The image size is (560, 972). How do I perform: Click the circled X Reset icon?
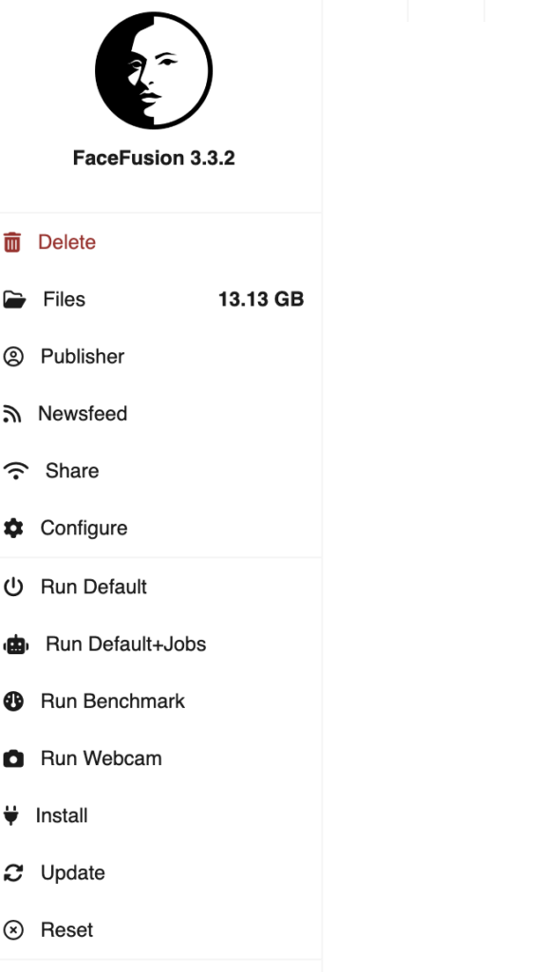pos(13,930)
